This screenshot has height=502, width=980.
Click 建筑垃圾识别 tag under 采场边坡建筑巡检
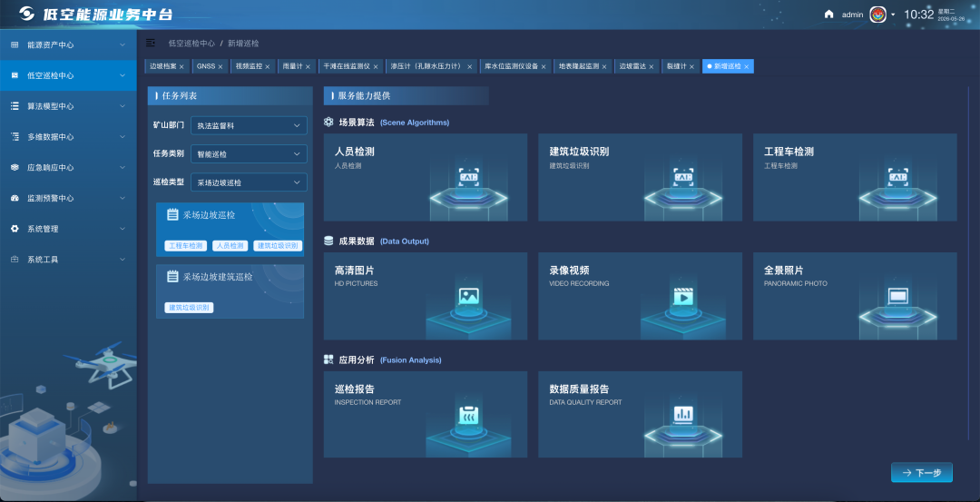189,308
